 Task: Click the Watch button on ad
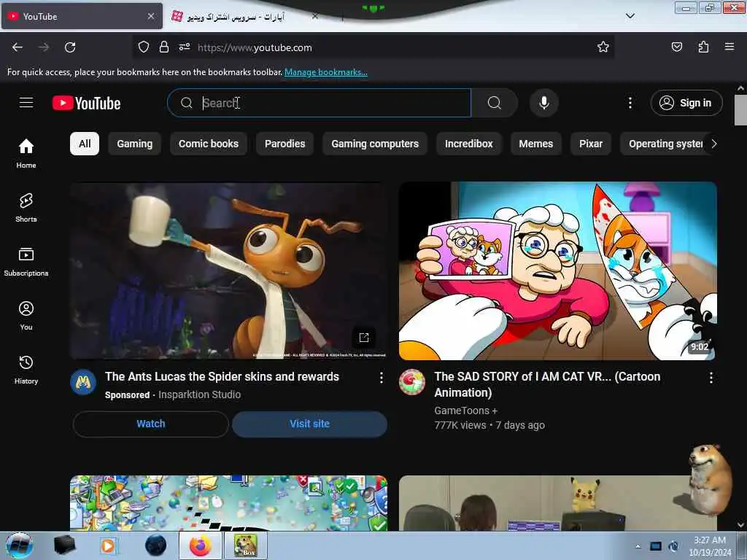(151, 424)
